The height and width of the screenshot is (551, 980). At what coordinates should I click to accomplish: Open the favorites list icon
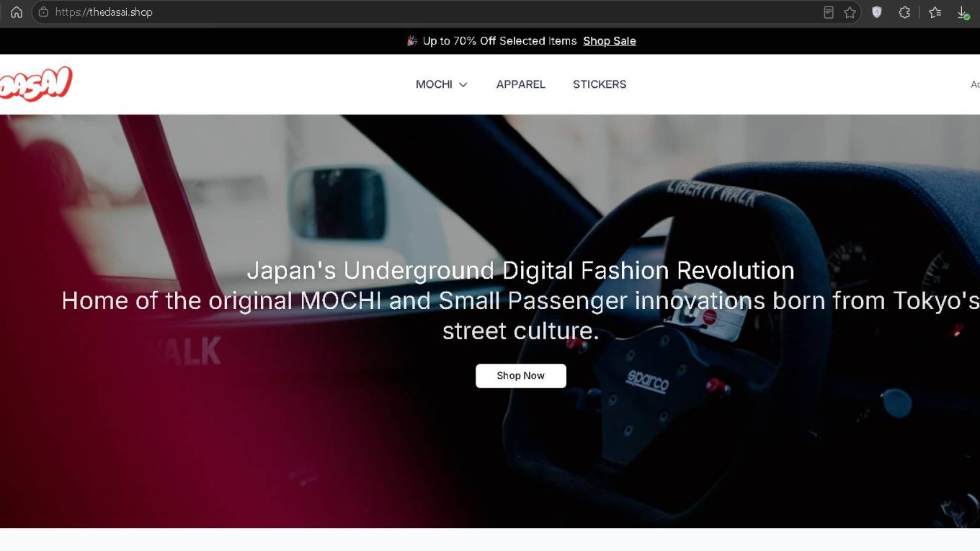[935, 12]
